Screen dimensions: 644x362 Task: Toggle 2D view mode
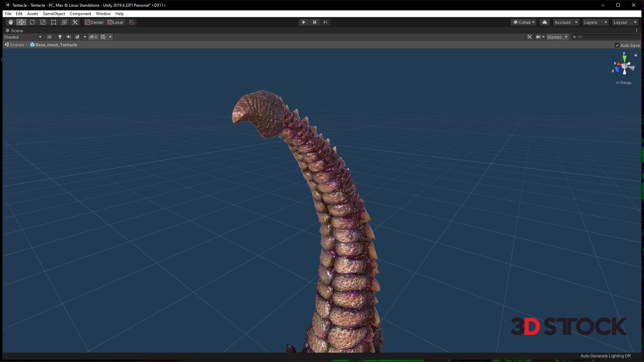tap(49, 37)
